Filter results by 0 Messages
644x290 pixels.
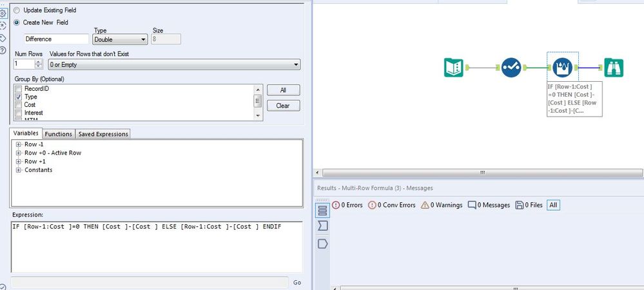pos(489,205)
